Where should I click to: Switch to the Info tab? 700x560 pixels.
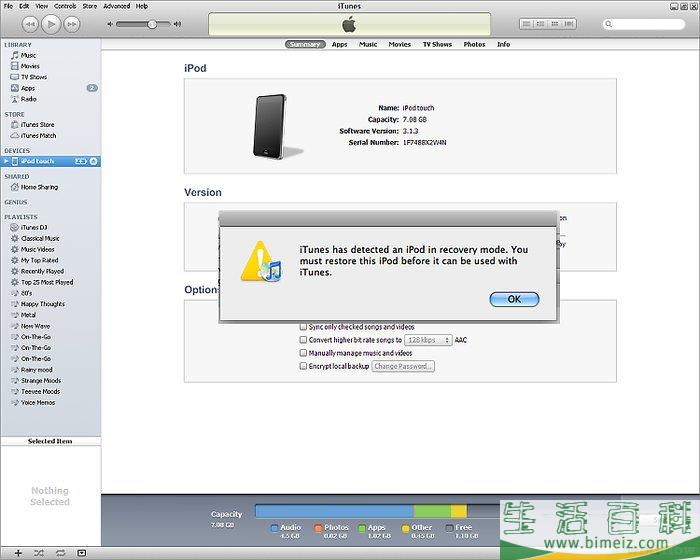pos(504,44)
